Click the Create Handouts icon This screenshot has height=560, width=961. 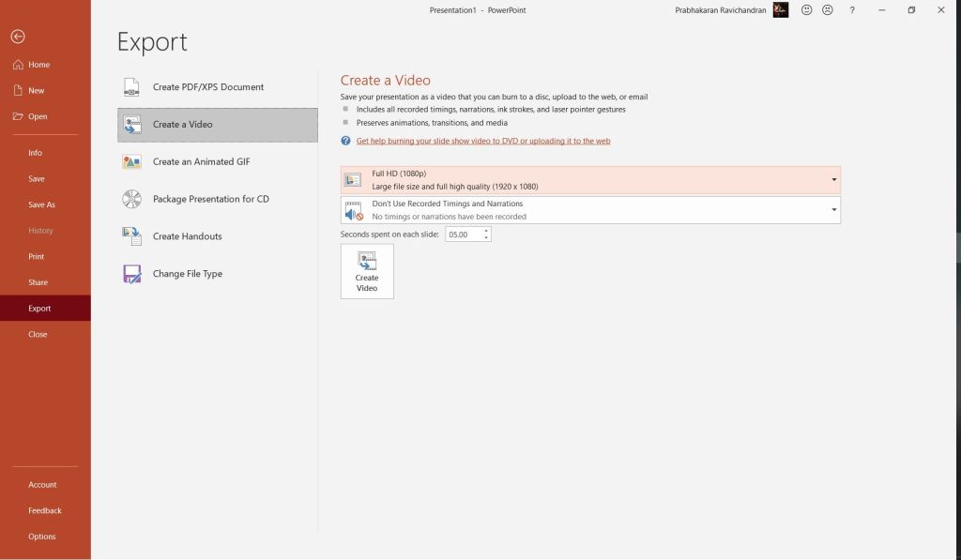point(131,236)
